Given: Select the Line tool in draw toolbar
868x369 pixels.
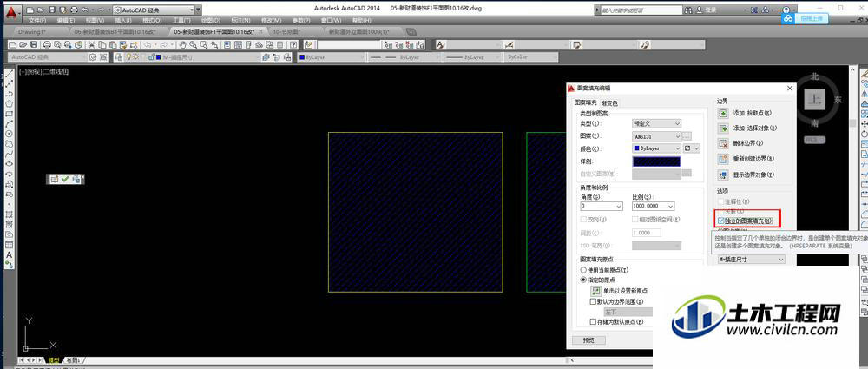Looking at the screenshot, I should [x=9, y=75].
